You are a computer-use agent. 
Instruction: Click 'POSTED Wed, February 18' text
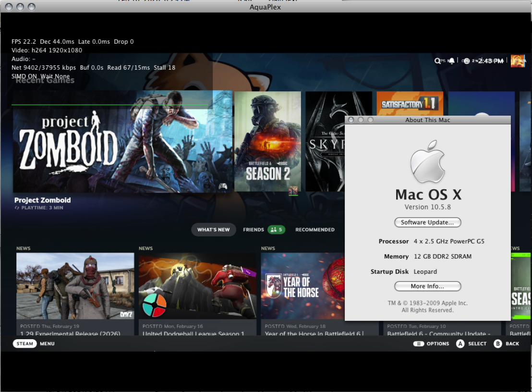coord(295,326)
